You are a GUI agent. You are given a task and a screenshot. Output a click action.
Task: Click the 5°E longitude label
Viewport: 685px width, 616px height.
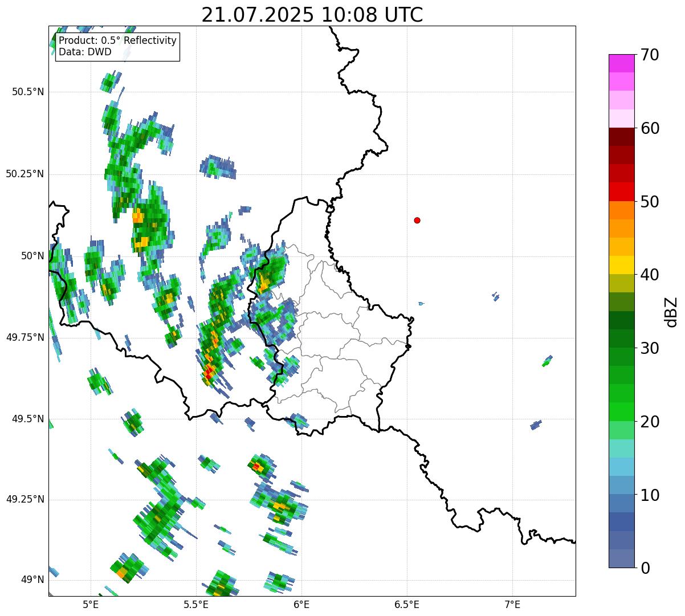[91, 605]
